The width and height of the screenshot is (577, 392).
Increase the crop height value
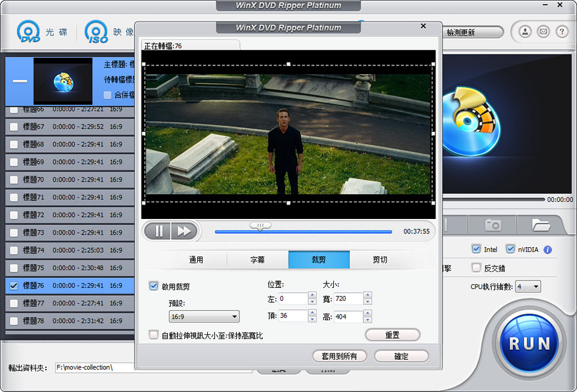coord(368,313)
